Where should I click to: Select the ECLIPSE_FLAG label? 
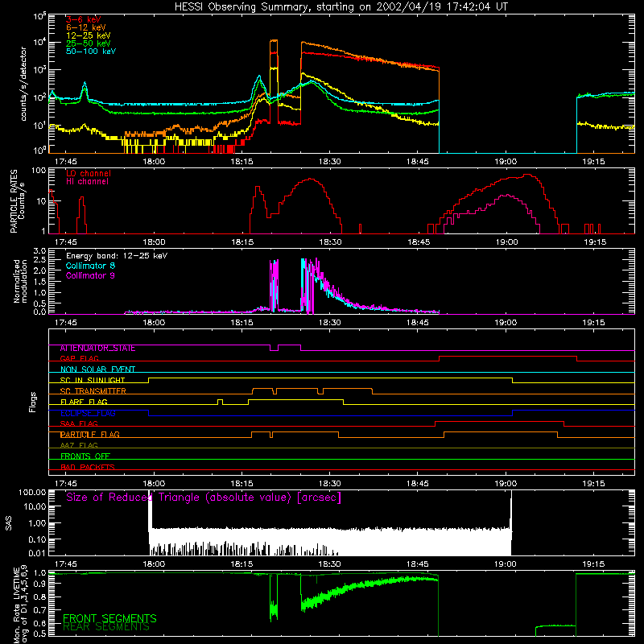pos(88,413)
